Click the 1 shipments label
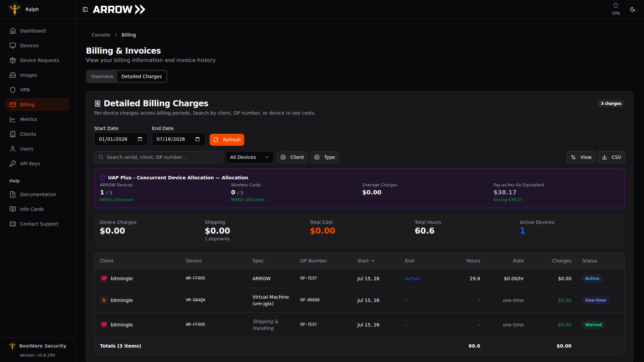 (x=217, y=239)
